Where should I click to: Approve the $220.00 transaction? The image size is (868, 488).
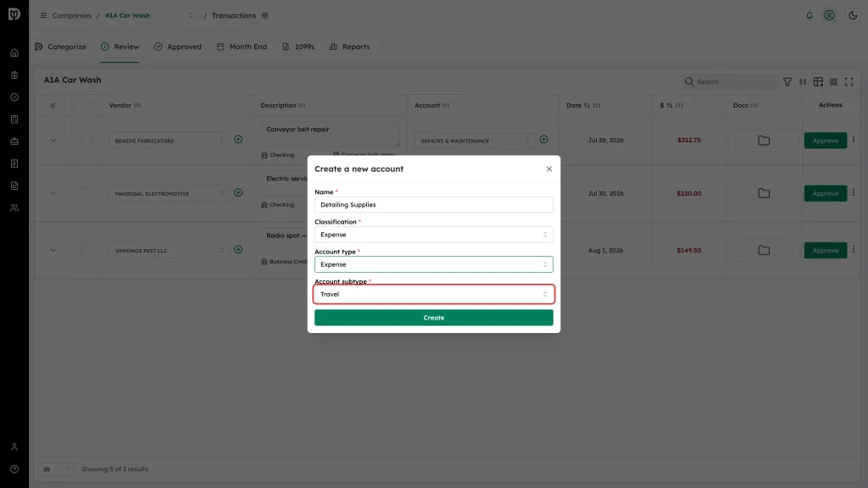point(826,194)
